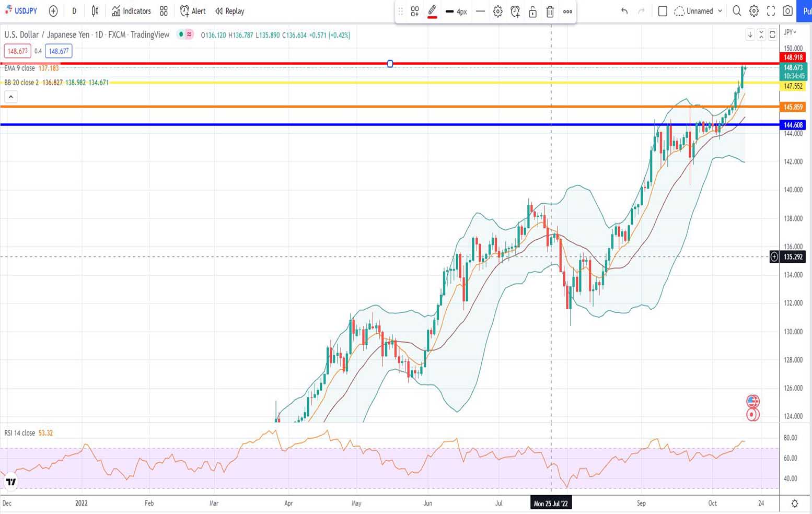This screenshot has width=812, height=514.
Task: Click the Alert clock icon in top toolbar
Action: pos(184,11)
